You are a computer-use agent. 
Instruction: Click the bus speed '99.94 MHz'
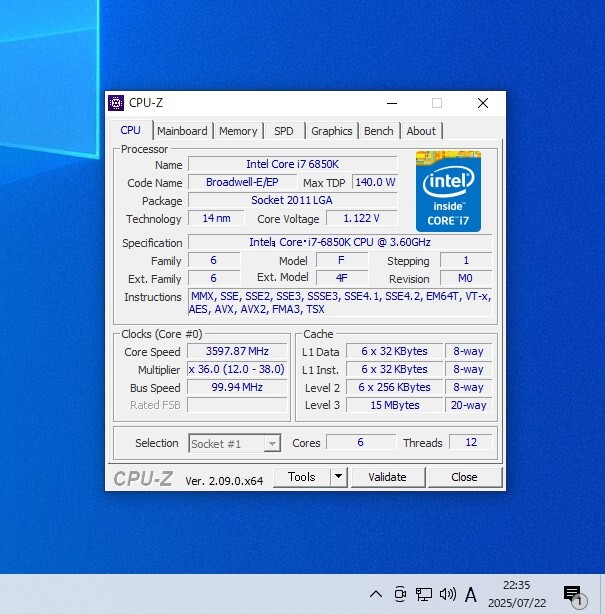click(x=237, y=387)
